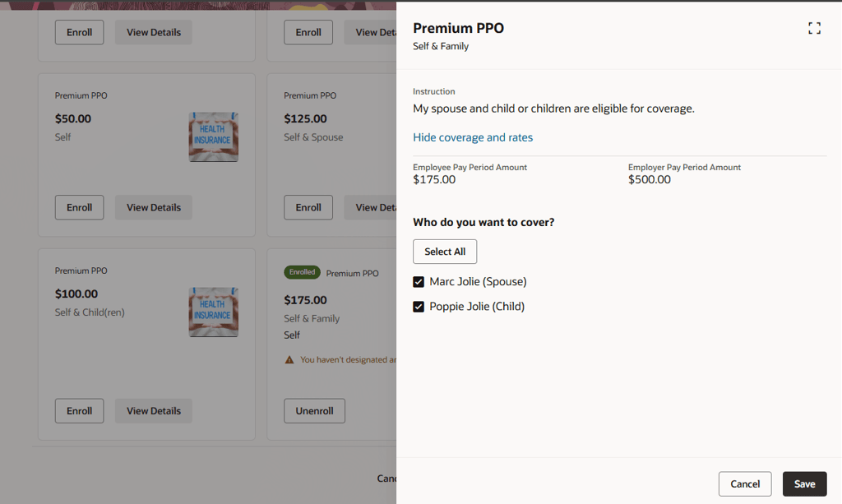View Details of the Self & Child(ren) plan
Image resolution: width=842 pixels, height=504 pixels.
click(x=154, y=411)
